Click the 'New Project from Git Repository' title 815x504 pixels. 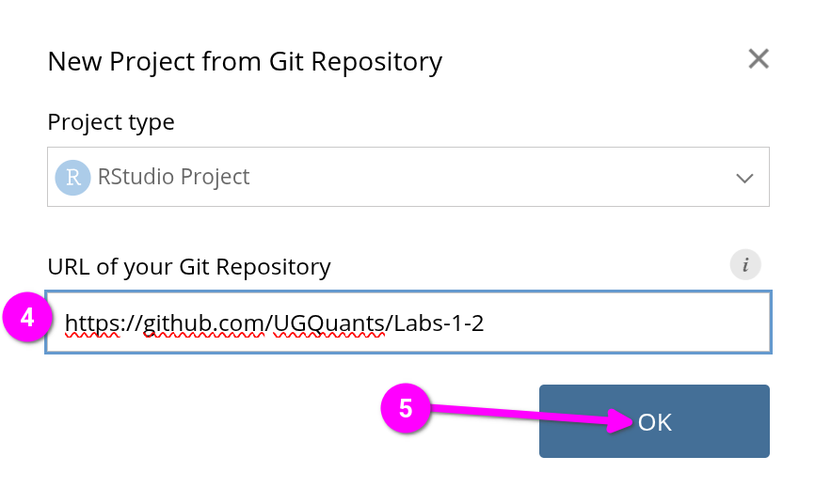[245, 62]
